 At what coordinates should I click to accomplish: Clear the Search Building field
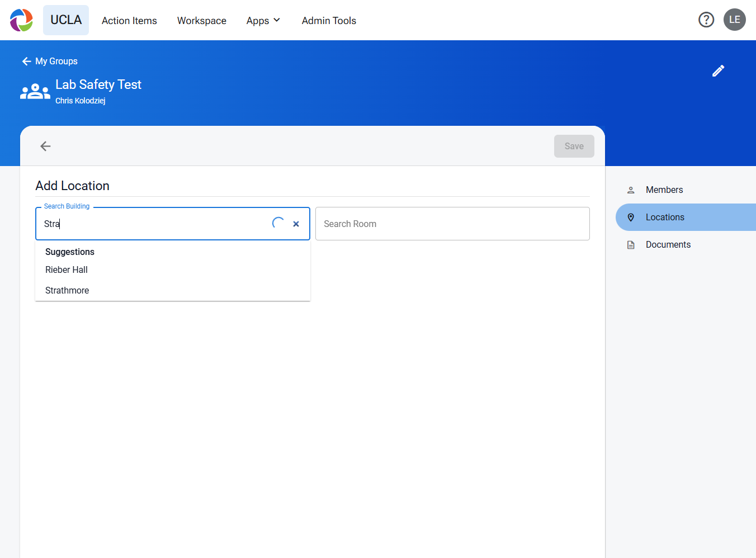(x=296, y=224)
